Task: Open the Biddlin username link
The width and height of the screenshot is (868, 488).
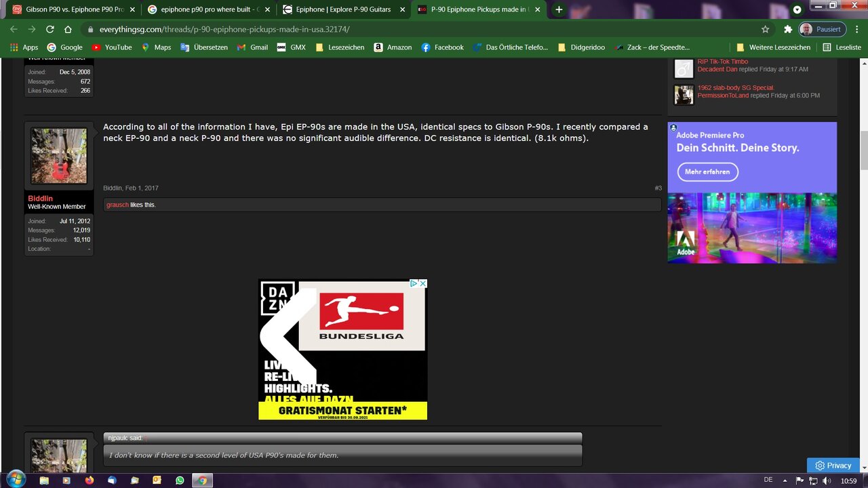Action: [x=40, y=199]
